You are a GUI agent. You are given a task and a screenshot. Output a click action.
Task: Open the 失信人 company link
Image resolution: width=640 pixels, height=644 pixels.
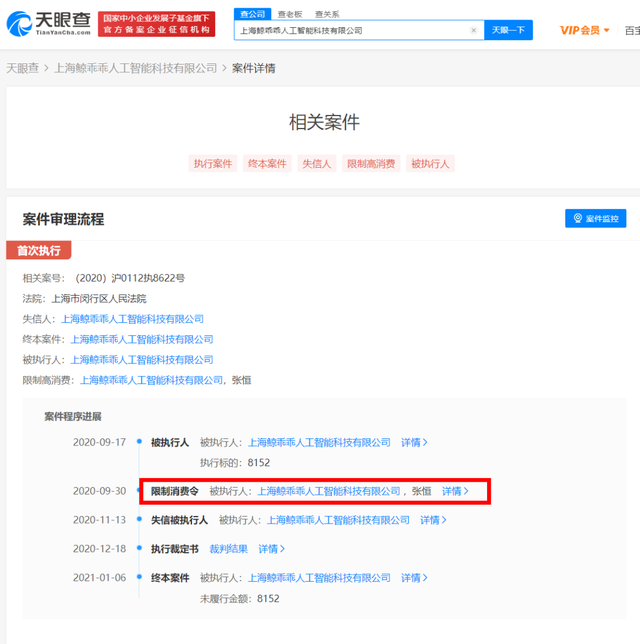(x=132, y=319)
